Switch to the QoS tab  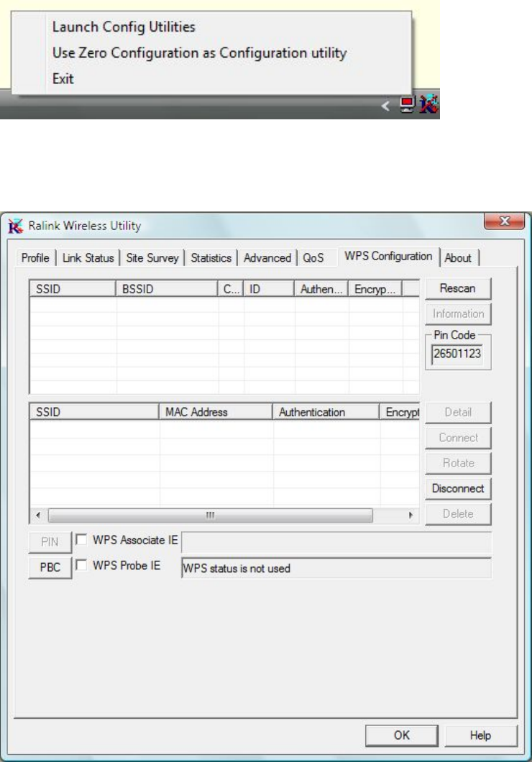313,257
